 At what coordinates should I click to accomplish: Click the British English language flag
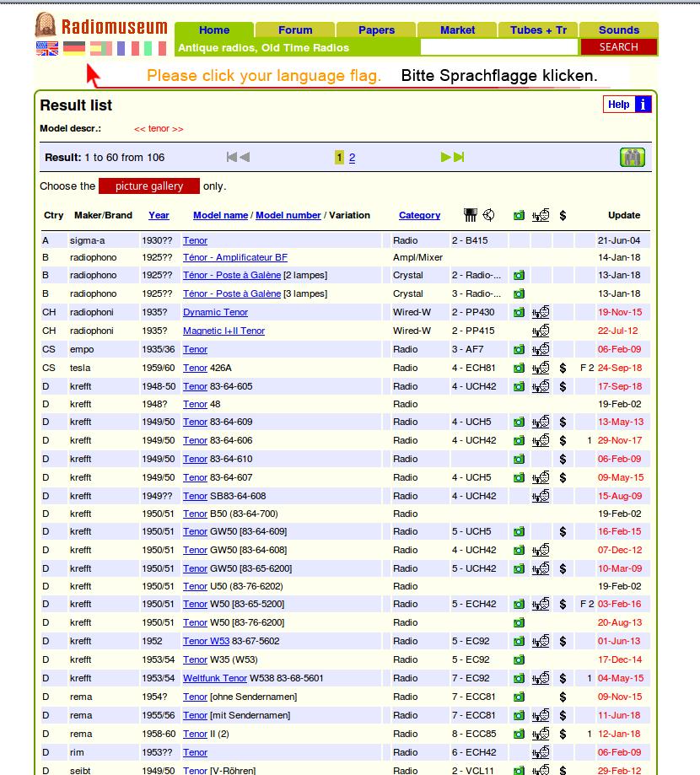coord(47,48)
